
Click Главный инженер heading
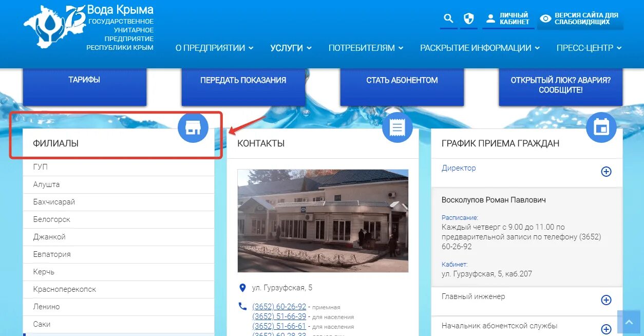pyautogui.click(x=473, y=296)
